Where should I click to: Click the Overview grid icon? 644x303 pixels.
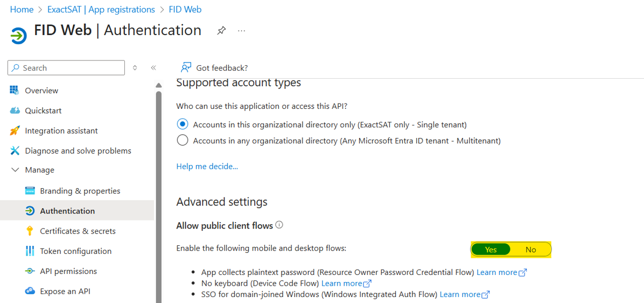click(15, 91)
